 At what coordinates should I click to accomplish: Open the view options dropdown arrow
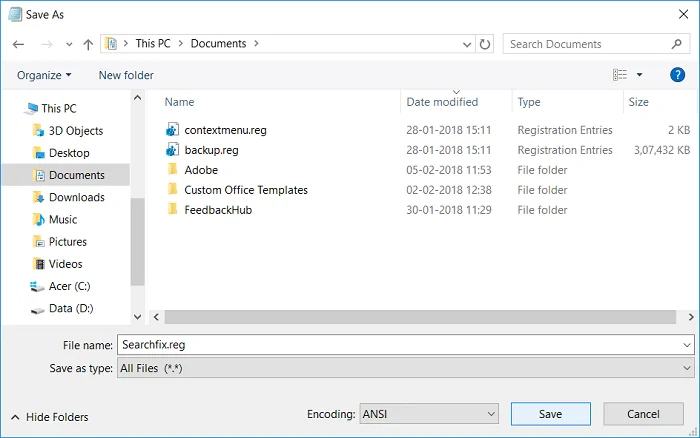pyautogui.click(x=639, y=75)
